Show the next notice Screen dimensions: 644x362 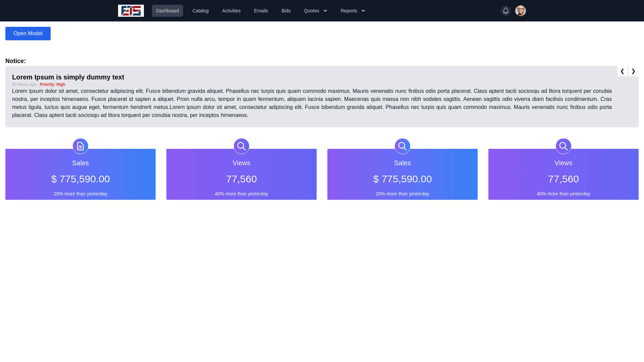(x=633, y=71)
